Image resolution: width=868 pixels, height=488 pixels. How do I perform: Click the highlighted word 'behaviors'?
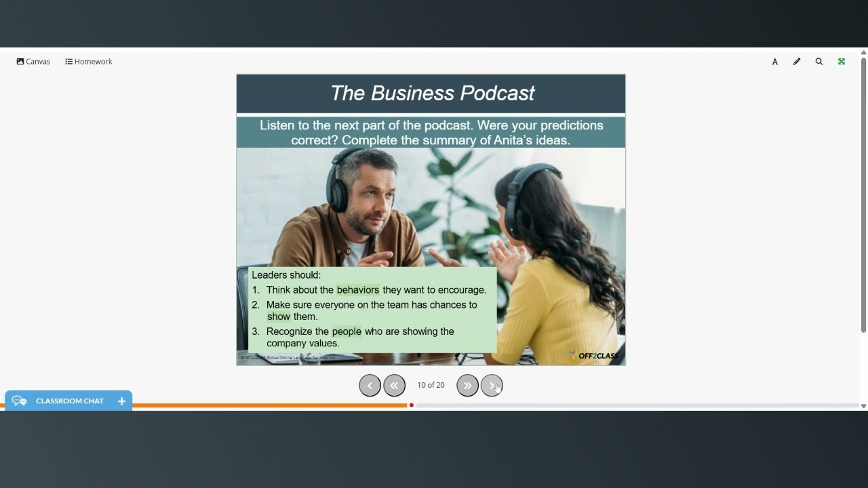tap(358, 290)
